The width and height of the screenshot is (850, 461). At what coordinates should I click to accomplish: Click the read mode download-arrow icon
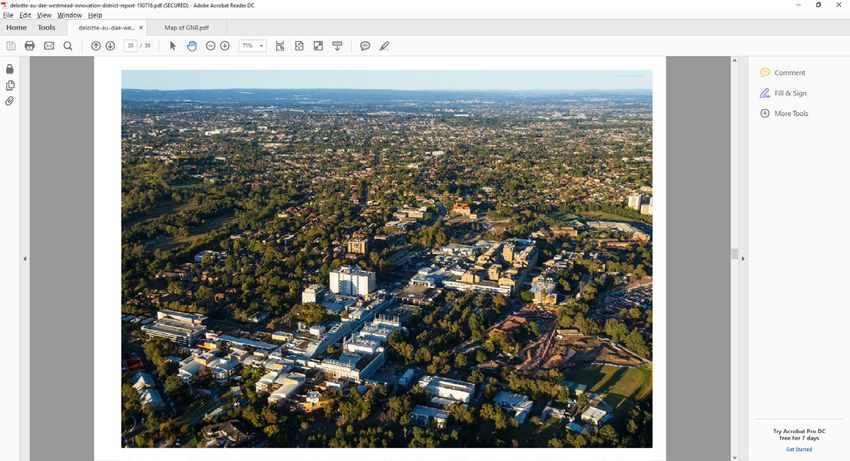pyautogui.click(x=337, y=46)
